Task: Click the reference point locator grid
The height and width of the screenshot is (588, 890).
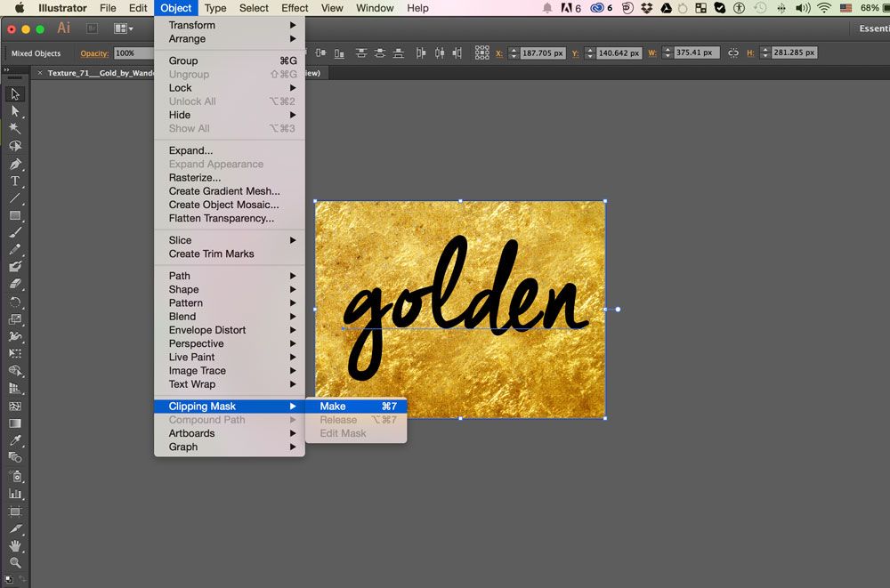Action: click(481, 52)
